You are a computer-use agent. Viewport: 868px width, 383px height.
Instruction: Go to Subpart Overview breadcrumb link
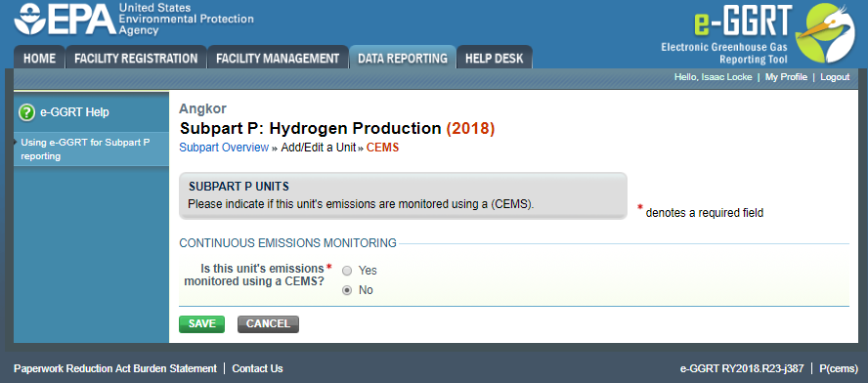(224, 148)
